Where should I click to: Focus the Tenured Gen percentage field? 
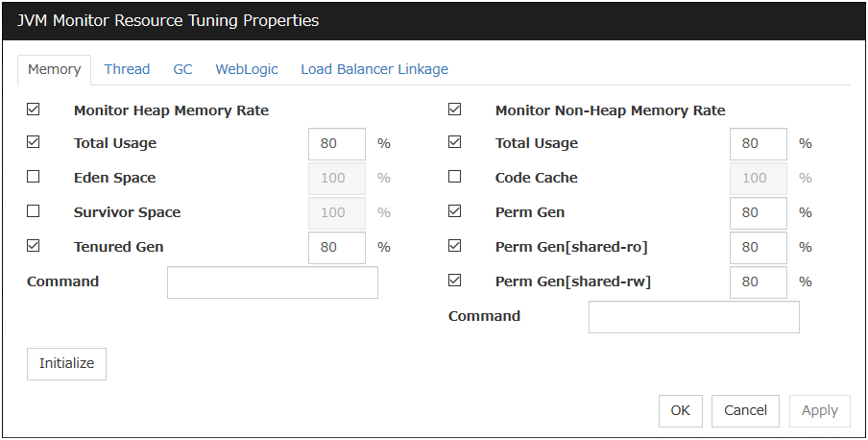pyautogui.click(x=337, y=247)
